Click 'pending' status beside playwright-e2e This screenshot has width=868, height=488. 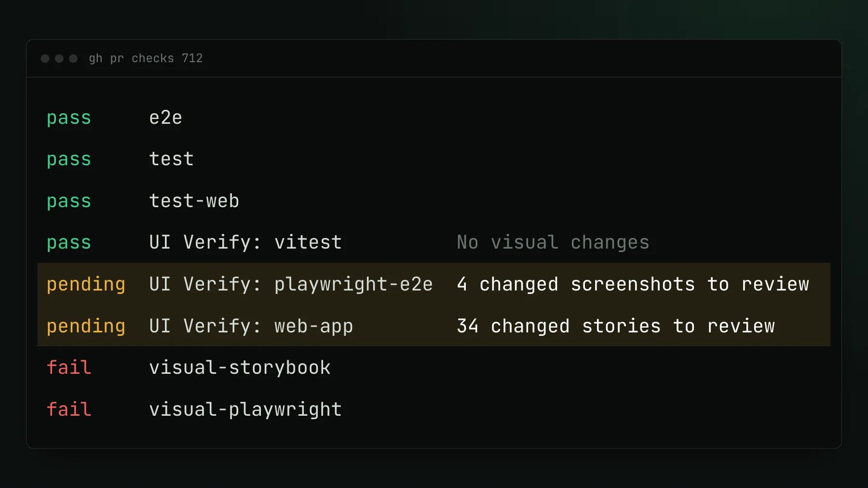click(86, 284)
